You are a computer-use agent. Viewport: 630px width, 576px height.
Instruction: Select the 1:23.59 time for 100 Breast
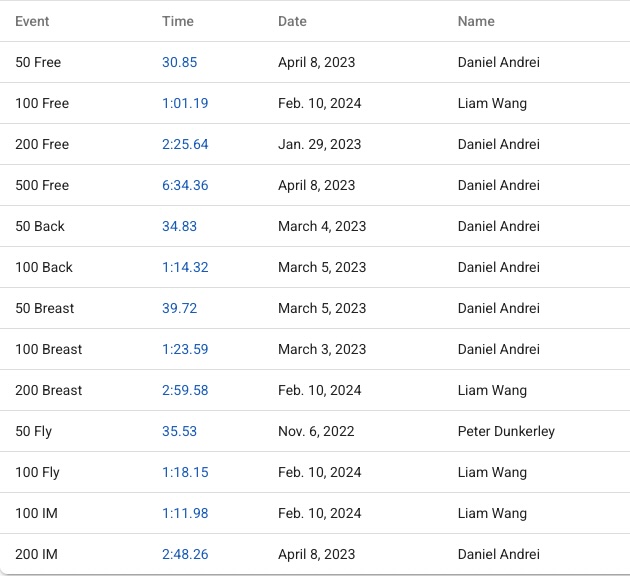pyautogui.click(x=185, y=349)
